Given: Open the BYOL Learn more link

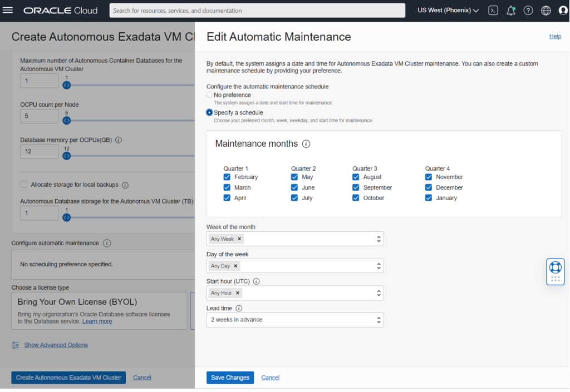Looking at the screenshot, I should (97, 321).
